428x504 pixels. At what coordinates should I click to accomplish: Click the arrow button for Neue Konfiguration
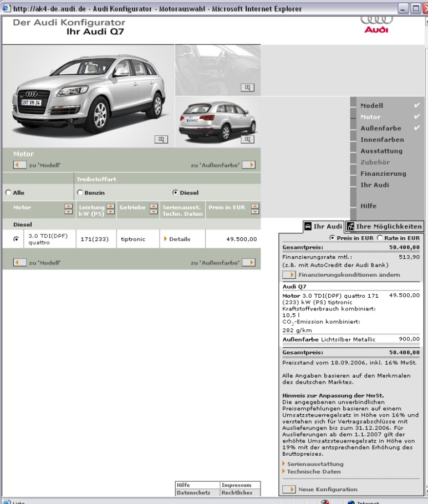289,489
